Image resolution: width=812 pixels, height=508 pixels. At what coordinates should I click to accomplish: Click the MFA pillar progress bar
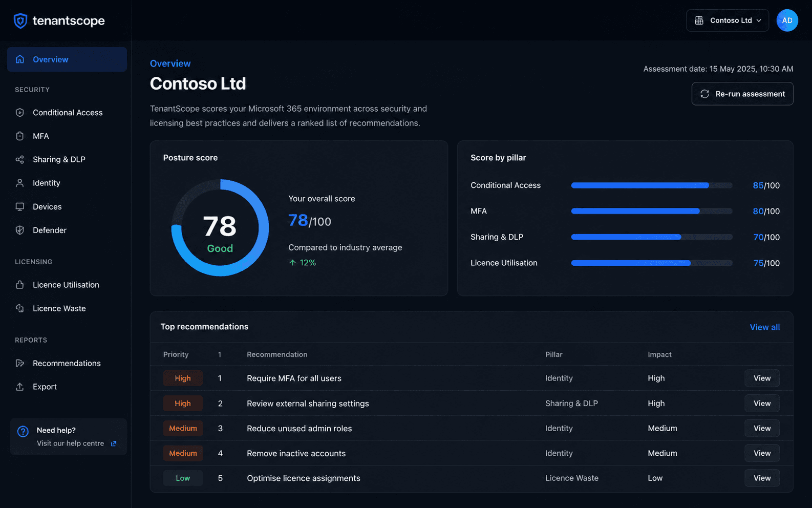[x=652, y=211]
